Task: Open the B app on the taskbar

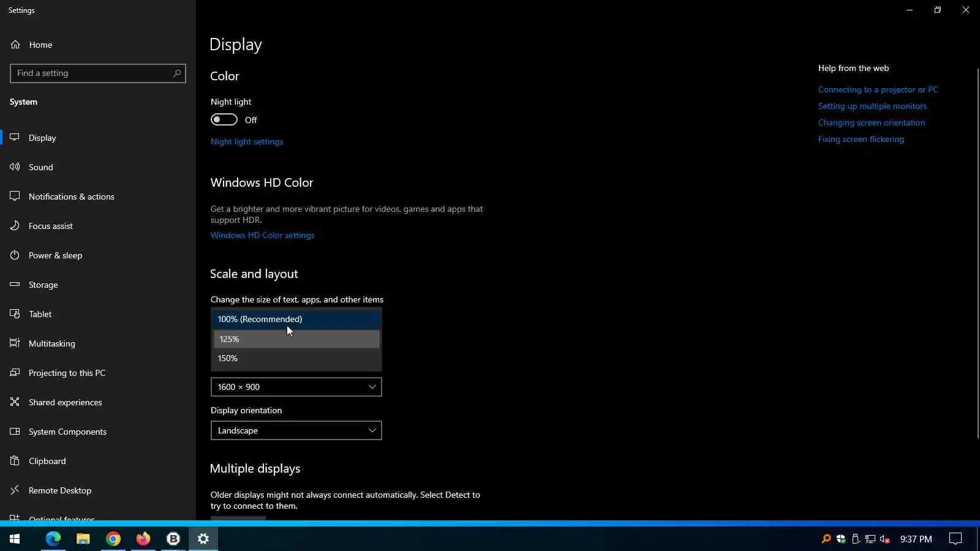Action: [x=173, y=539]
